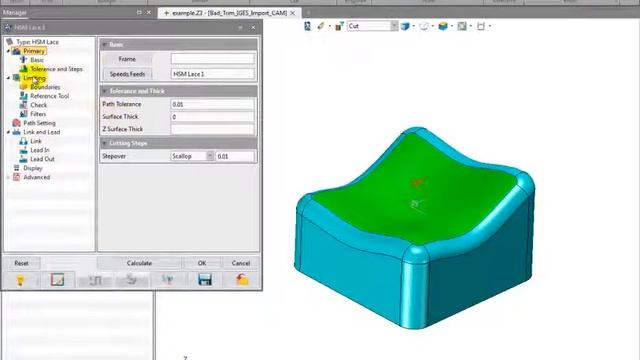Open Check settings

click(x=38, y=105)
